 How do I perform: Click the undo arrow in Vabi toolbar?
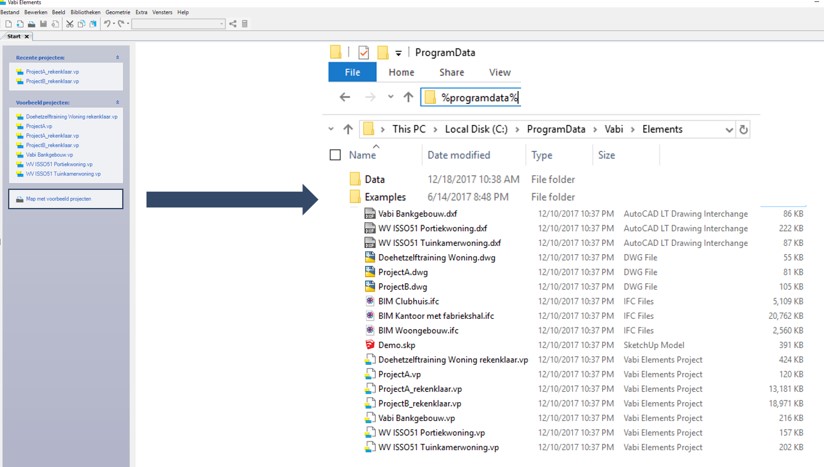(107, 24)
